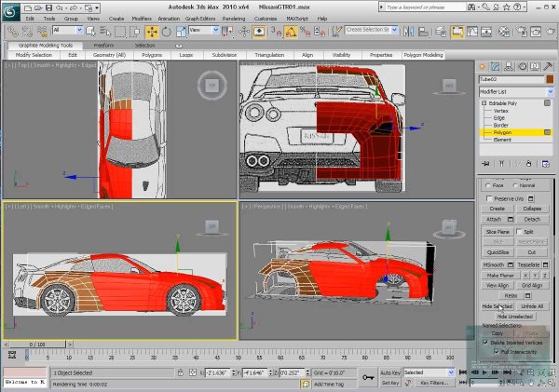Activate the Select and Move tool

point(152,32)
